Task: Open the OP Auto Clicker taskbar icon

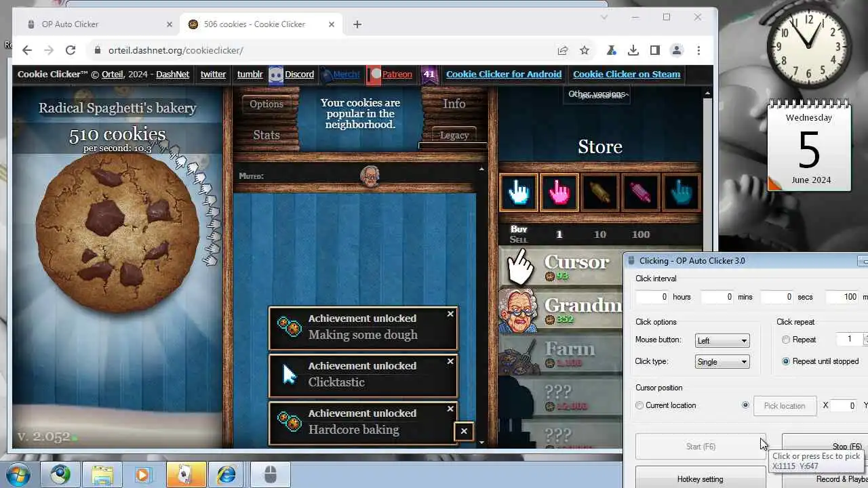Action: click(270, 474)
